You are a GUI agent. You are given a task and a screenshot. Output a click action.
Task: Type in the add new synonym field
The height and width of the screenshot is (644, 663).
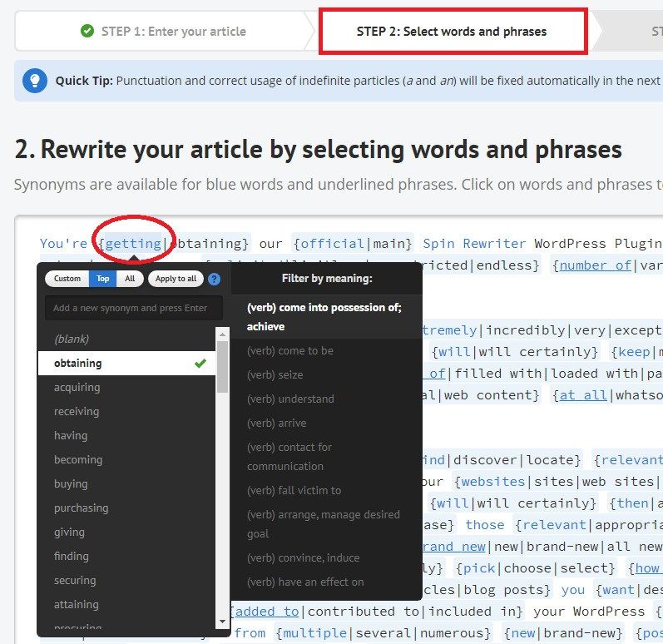(133, 308)
